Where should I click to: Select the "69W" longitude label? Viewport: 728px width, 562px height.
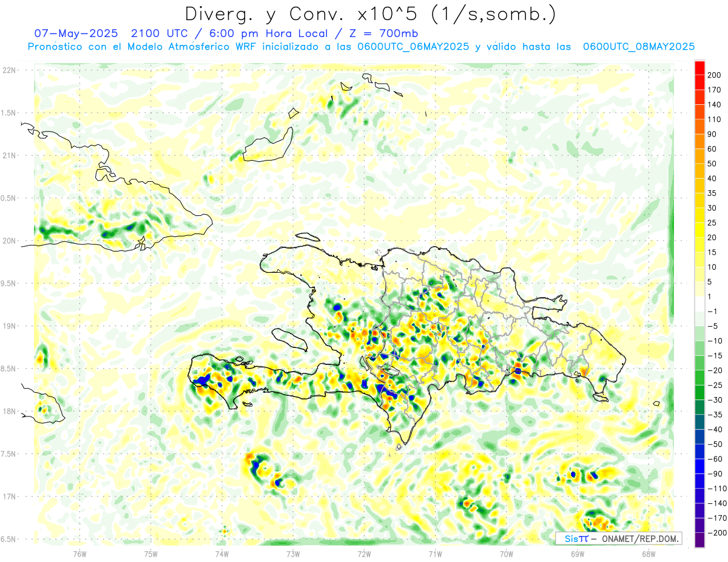pos(577,554)
